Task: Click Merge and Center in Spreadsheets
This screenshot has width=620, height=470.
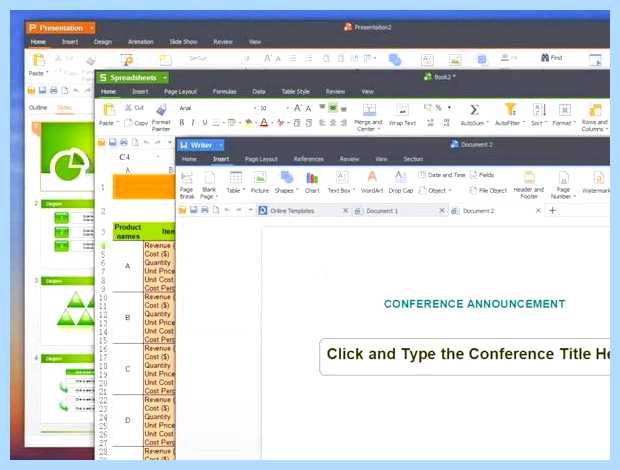Action: [368, 117]
